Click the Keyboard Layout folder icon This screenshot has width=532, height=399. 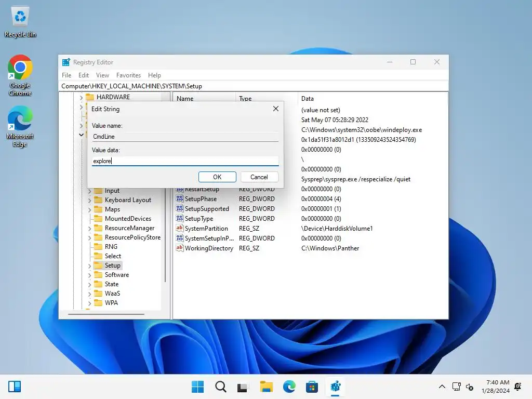(x=98, y=200)
